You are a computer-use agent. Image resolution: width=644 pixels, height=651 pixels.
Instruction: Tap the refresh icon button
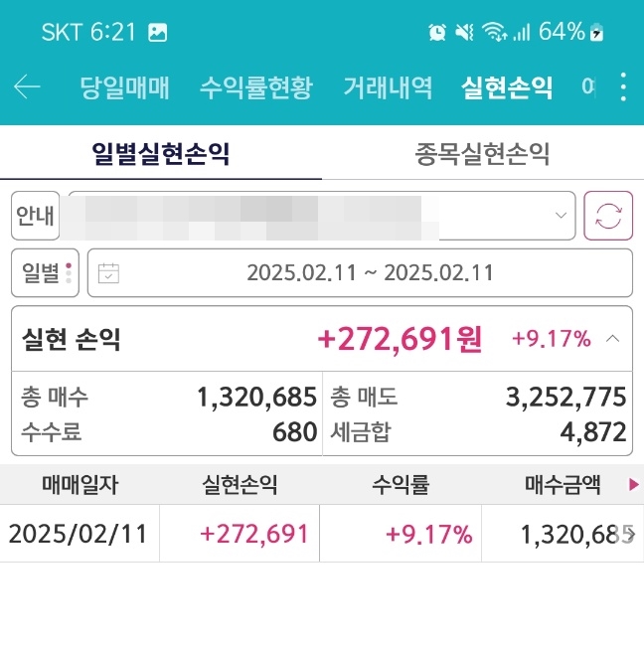pos(608,216)
